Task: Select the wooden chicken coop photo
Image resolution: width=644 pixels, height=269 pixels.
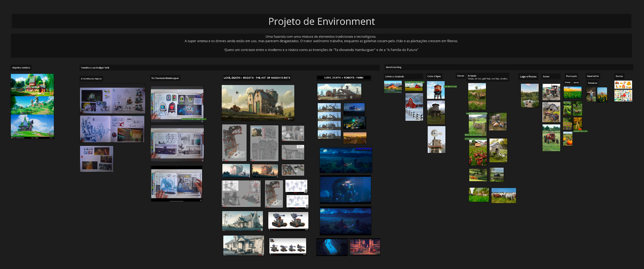Action: pos(498,150)
